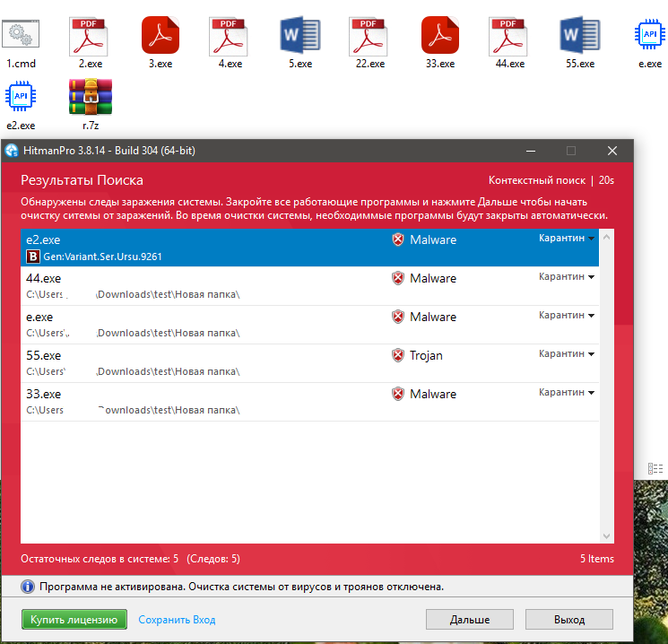
Task: Select the 2.exe PDF-style file icon
Action: [x=89, y=37]
